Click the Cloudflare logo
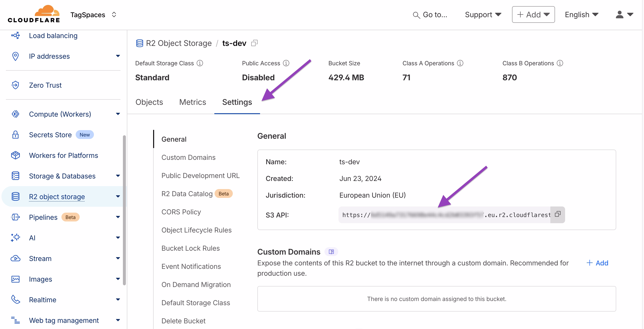Screen dimensions: 644x329 pos(34,14)
